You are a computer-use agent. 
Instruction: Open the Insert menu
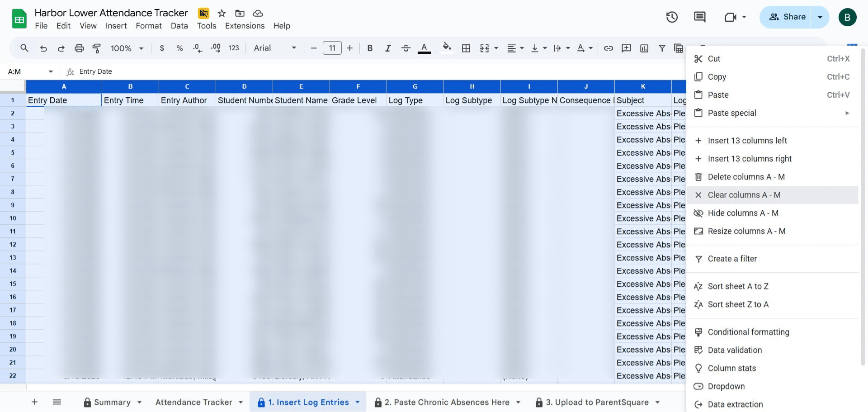pyautogui.click(x=116, y=26)
